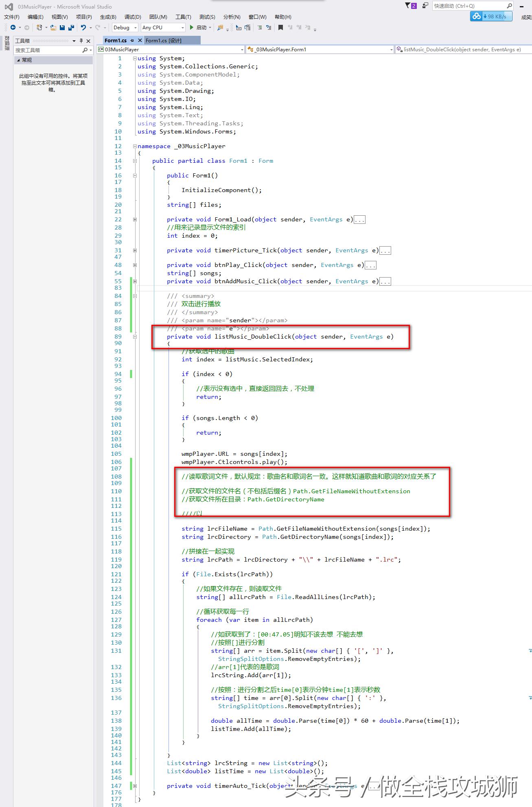Image resolution: width=532 pixels, height=807 pixels.
Task: Open the 调试(D) menu
Action: pos(133,17)
